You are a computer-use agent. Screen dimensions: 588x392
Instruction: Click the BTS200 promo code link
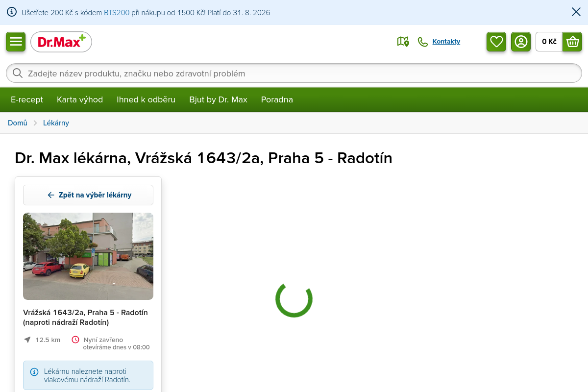[x=117, y=13]
